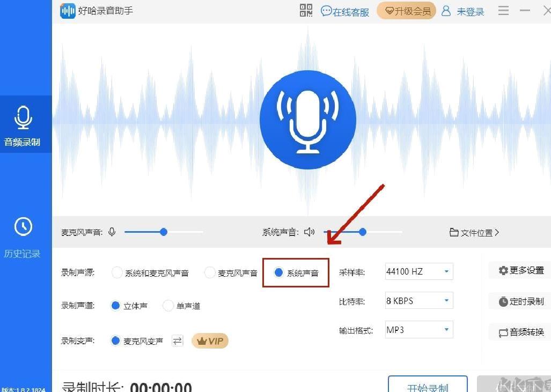Click the 录制时长 timer display
The image size is (551, 392).
coord(127,387)
